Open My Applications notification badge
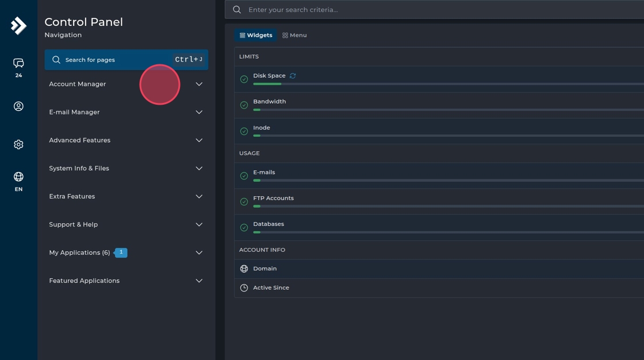644x360 pixels. [x=121, y=252]
